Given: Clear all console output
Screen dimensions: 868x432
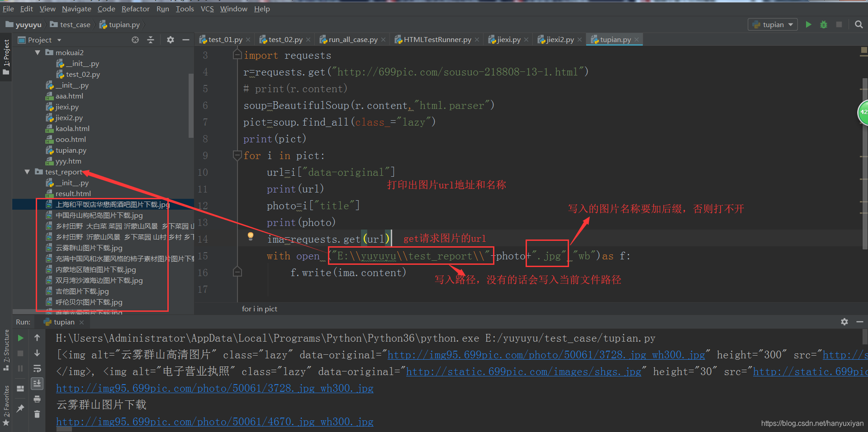Looking at the screenshot, I should click(37, 414).
